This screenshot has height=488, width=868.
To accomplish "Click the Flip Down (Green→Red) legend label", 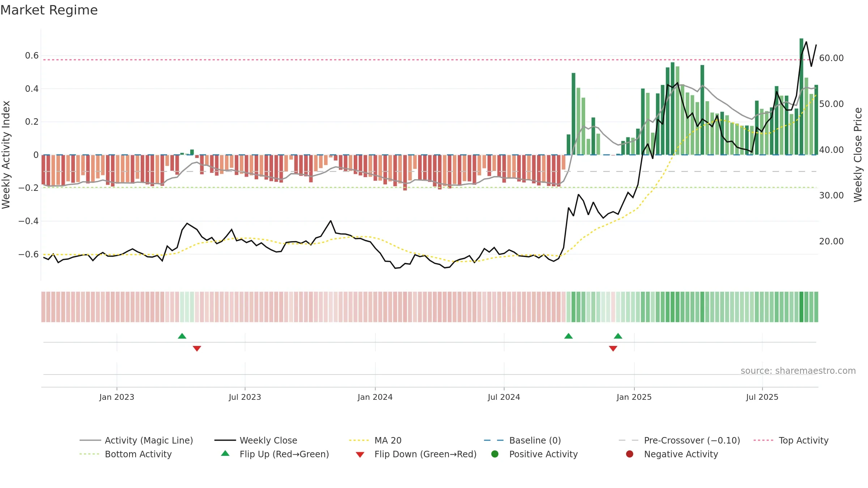I will point(425,454).
